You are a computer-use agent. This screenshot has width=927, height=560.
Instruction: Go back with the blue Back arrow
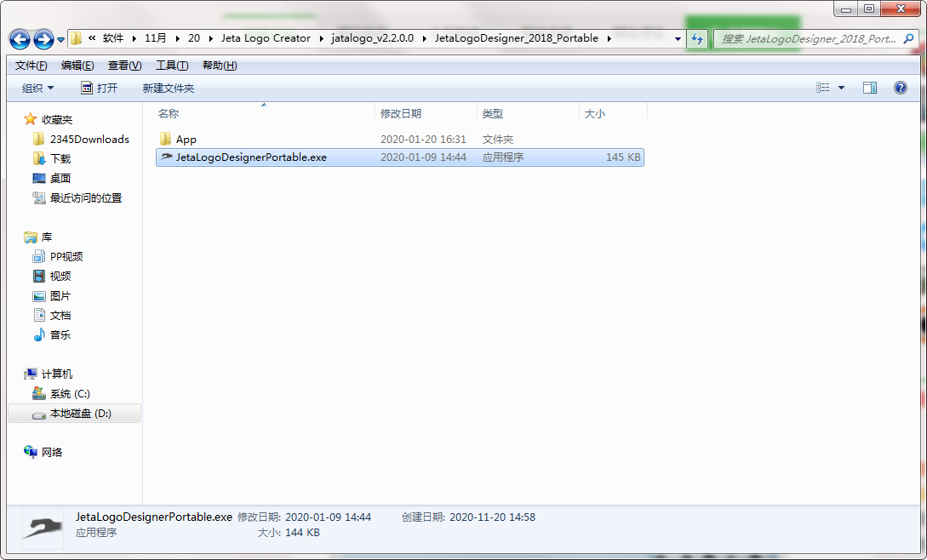20,40
